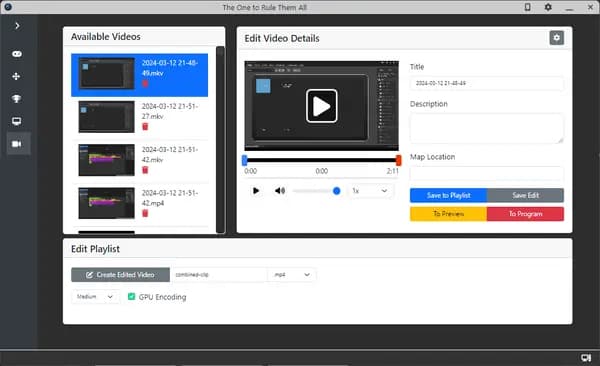Select thumbnail of 2024-03-12 21-51-42.mp4
Screen dimensions: 600x366
(106, 203)
